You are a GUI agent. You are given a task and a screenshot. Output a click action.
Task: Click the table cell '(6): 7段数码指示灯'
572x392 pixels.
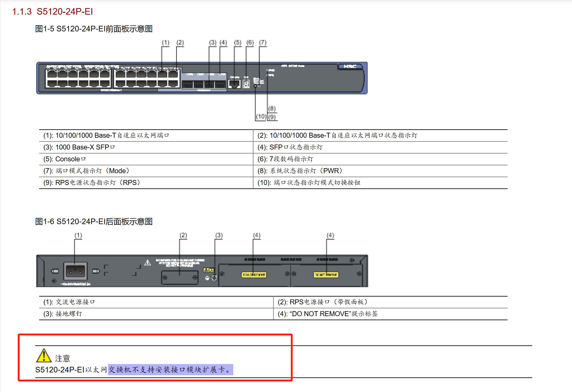[x=285, y=159]
